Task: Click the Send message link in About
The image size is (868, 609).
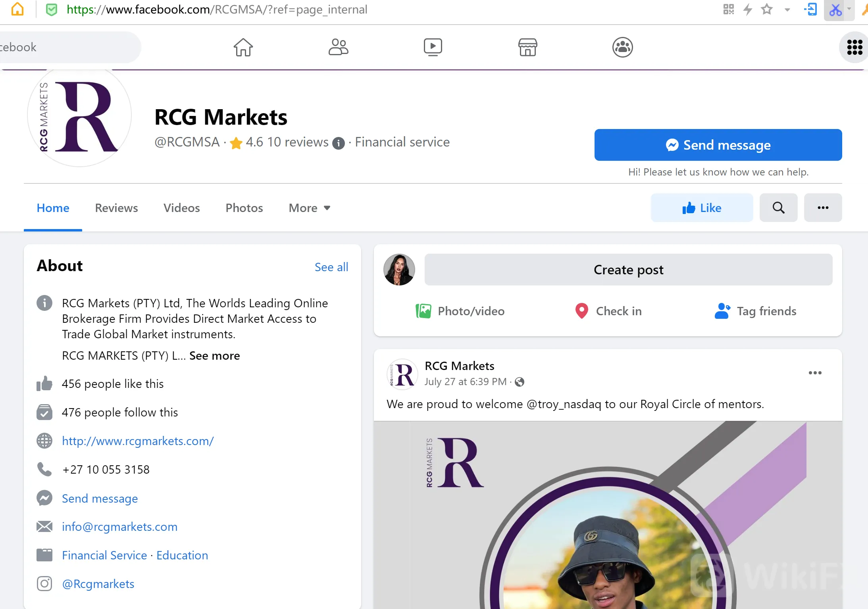Action: click(x=100, y=498)
